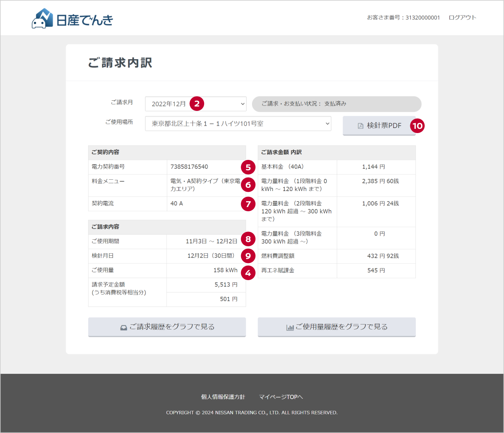Open ご請求履歴をグラフで見る billing history graph
Viewport: 504px width, 433px height.
tap(167, 327)
